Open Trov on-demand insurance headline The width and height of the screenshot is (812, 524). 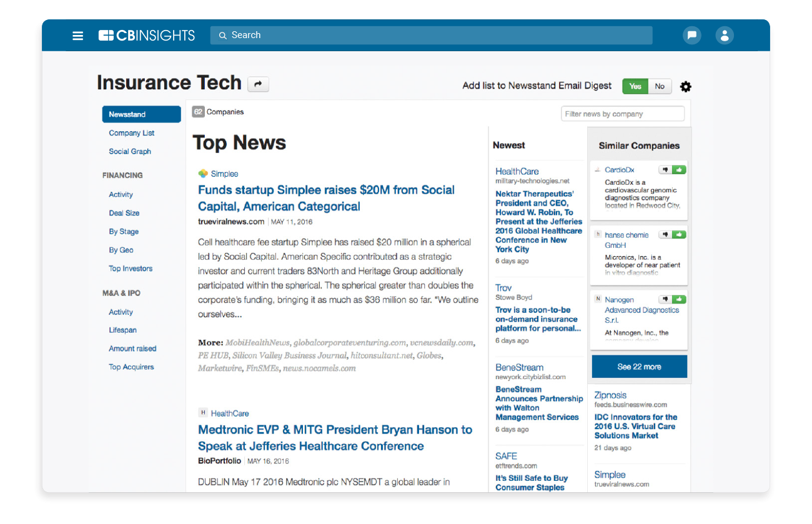[538, 319]
